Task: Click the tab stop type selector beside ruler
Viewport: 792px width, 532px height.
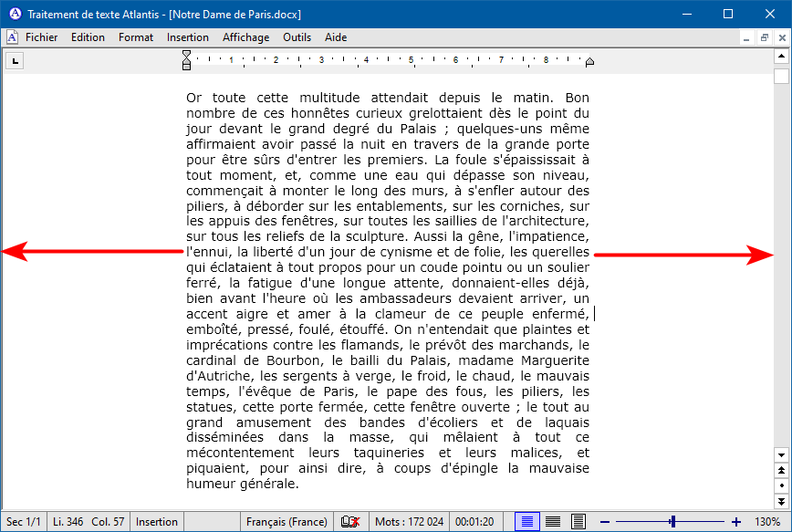Action: point(16,61)
